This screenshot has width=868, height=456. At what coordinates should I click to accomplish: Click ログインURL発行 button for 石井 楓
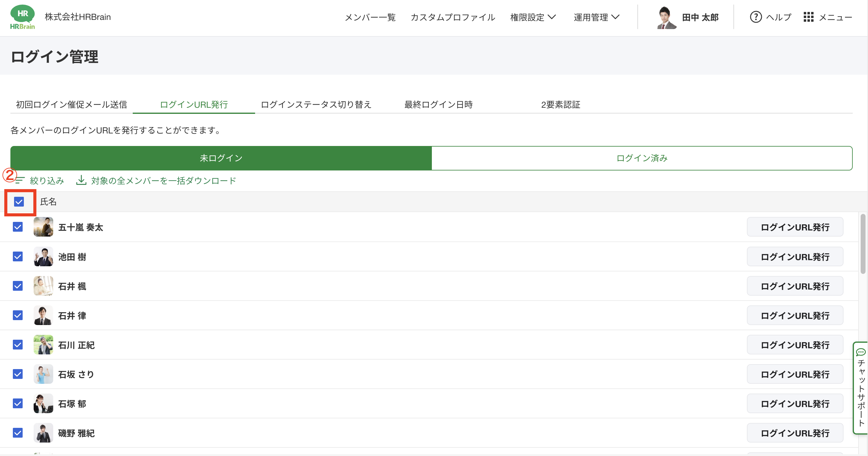coord(795,286)
